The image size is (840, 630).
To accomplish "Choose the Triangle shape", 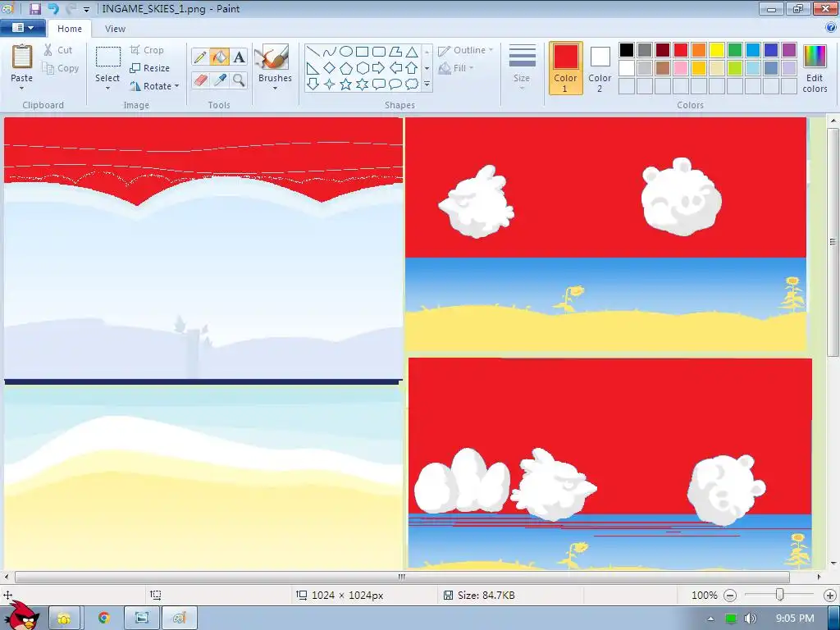I will (412, 52).
